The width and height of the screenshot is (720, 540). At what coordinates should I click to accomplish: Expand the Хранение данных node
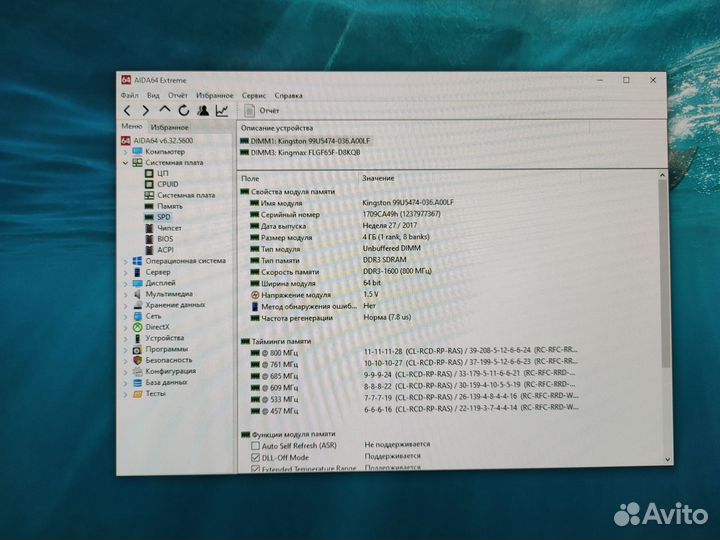point(125,305)
